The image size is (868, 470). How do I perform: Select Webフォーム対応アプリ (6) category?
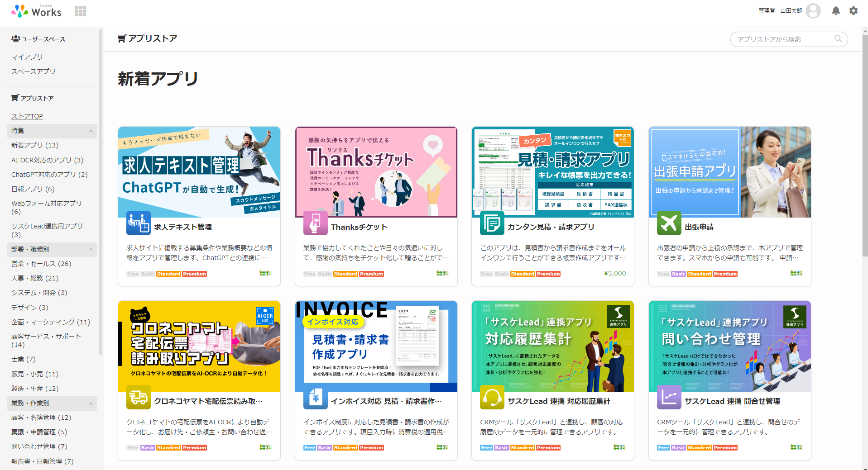(x=47, y=208)
